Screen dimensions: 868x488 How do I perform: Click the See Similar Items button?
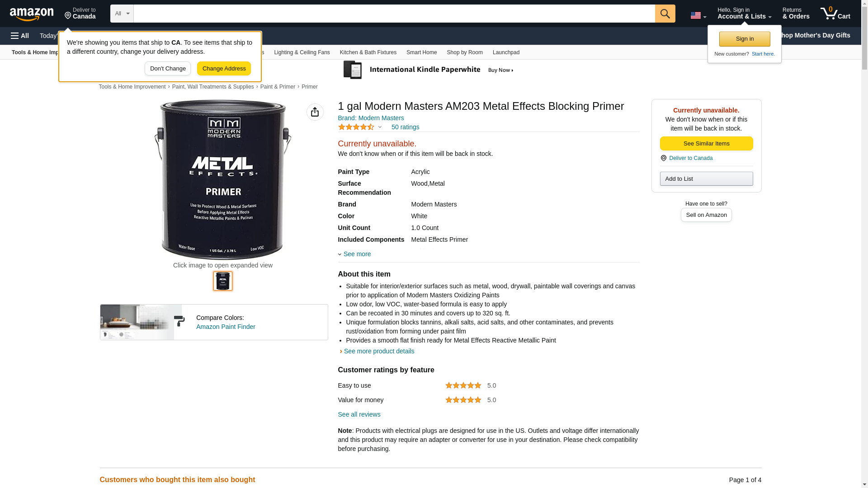click(706, 144)
